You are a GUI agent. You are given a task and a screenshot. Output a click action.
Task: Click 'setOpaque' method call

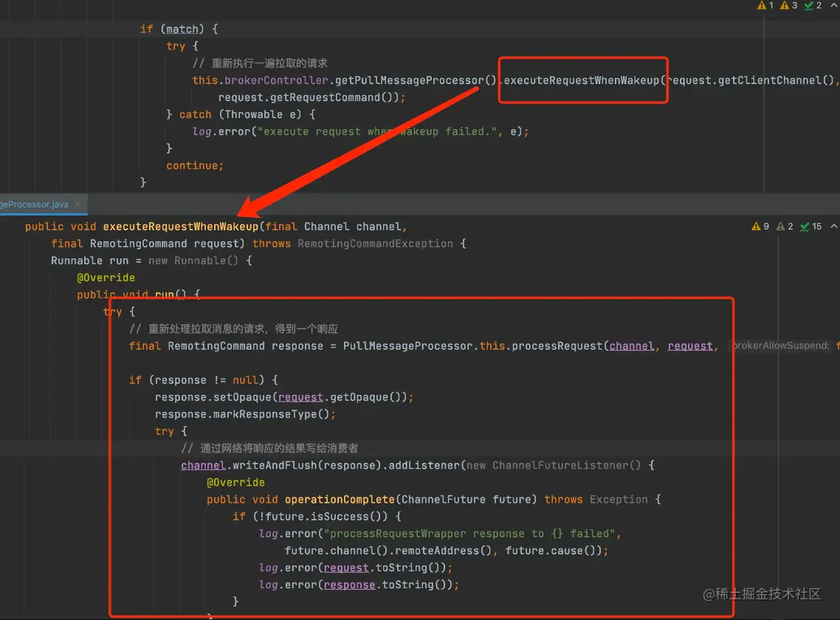coord(243,397)
